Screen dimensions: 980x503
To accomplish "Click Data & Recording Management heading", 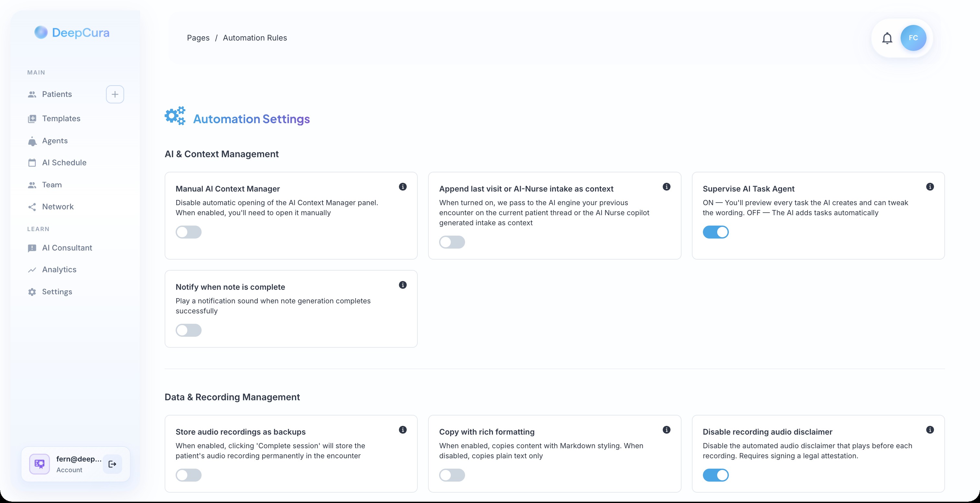I will (232, 397).
